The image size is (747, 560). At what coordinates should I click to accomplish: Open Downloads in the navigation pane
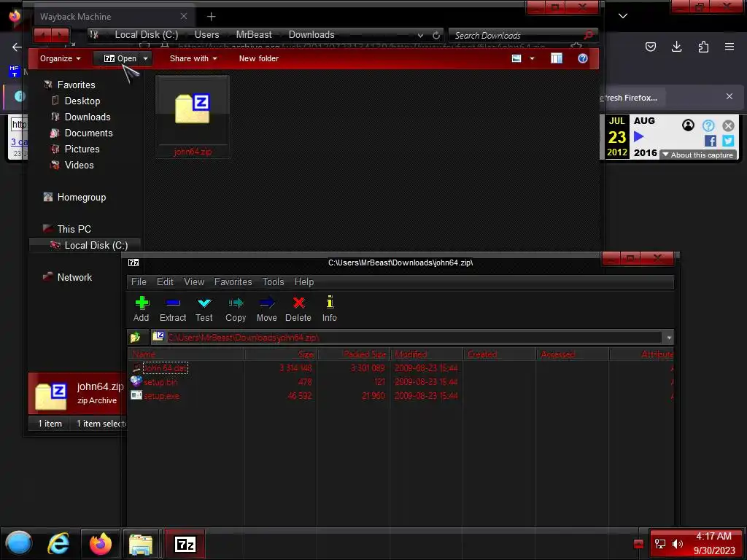[x=88, y=117]
